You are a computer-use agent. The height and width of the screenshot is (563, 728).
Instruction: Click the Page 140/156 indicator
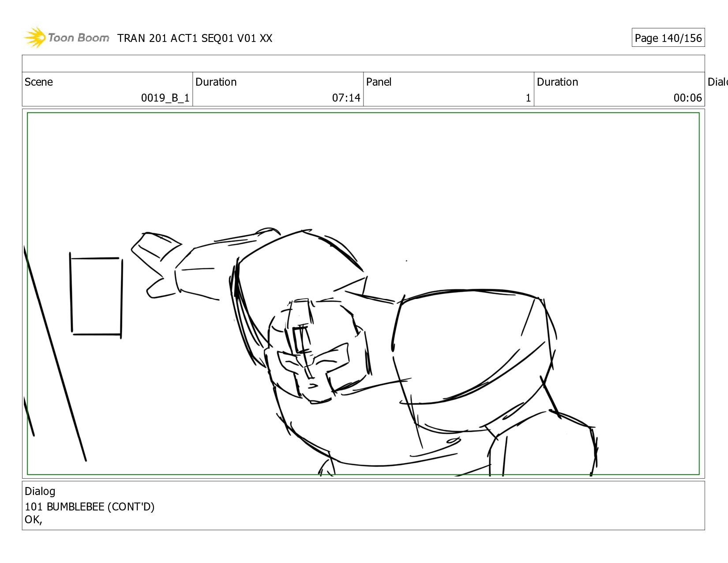(x=668, y=38)
